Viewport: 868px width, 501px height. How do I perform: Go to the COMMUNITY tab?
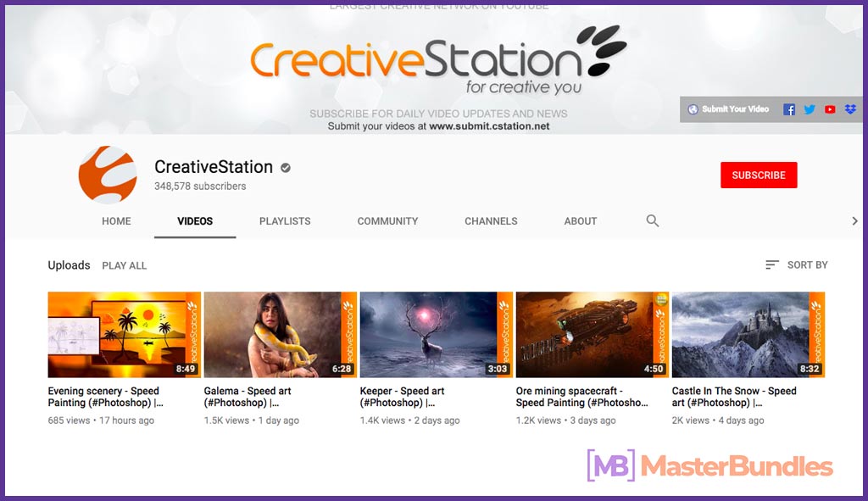[x=387, y=221]
